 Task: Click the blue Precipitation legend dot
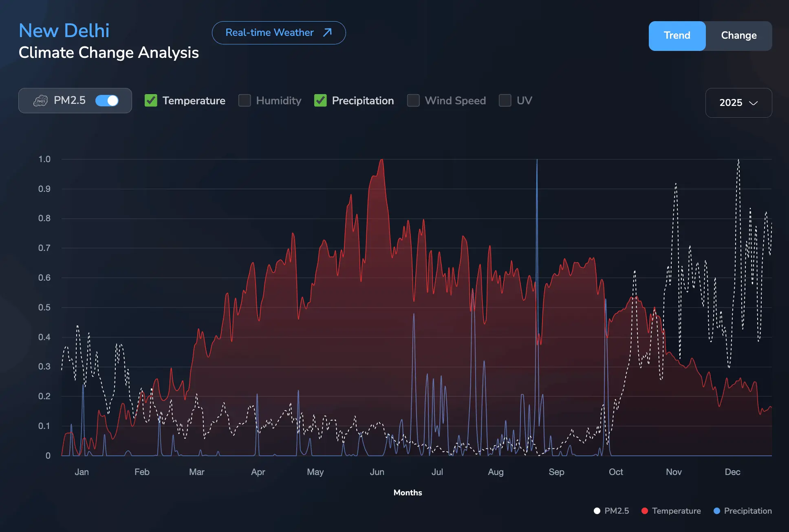point(717,511)
